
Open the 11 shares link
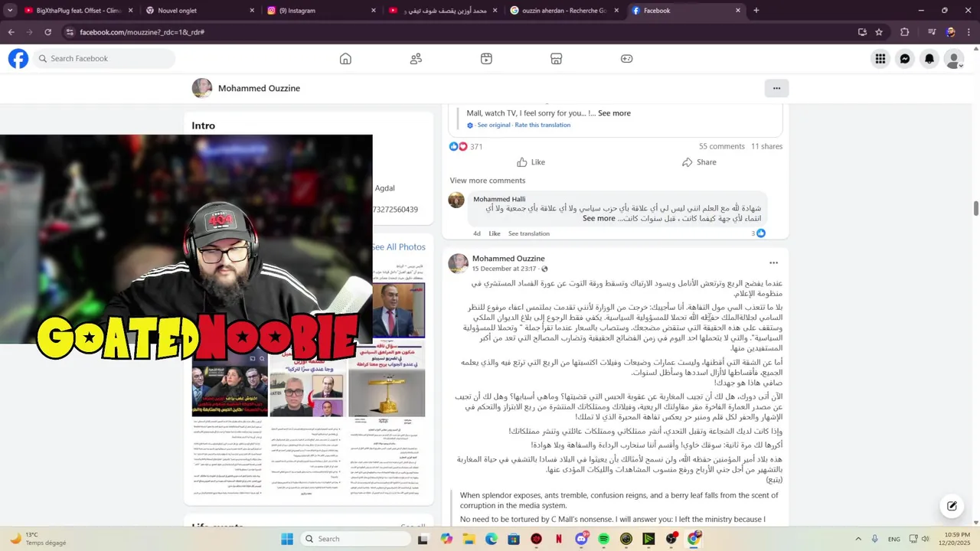(766, 146)
